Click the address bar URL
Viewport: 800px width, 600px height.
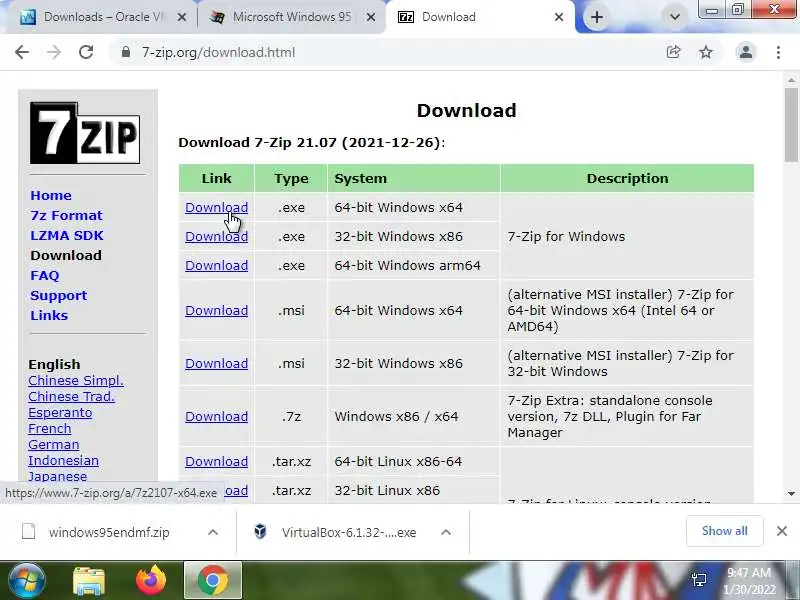218,53
